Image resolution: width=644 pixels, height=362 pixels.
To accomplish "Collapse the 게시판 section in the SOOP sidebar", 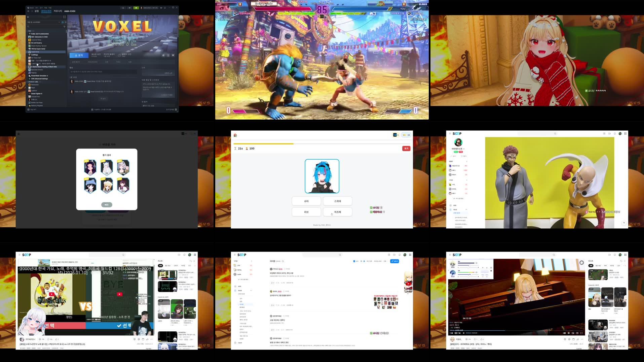I will pyautogui.click(x=251, y=290).
